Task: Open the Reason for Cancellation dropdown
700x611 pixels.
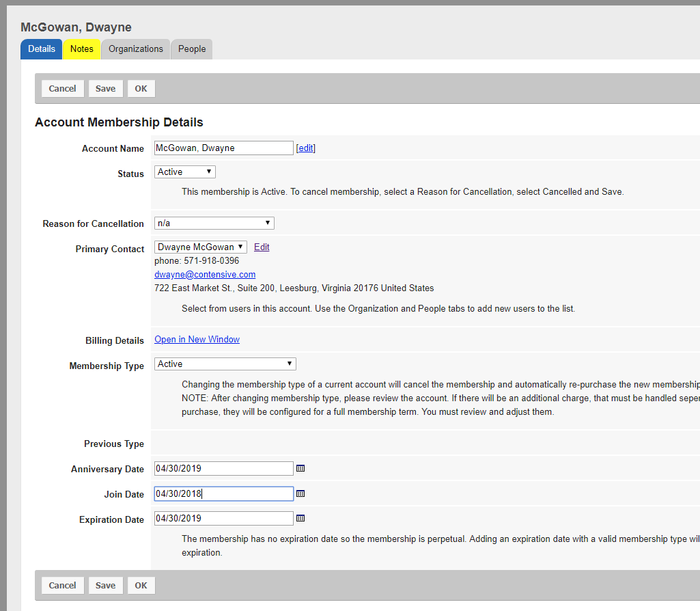Action: tap(214, 223)
